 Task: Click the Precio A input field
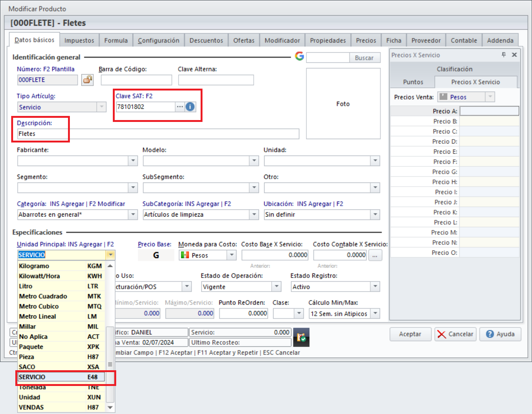(x=489, y=111)
